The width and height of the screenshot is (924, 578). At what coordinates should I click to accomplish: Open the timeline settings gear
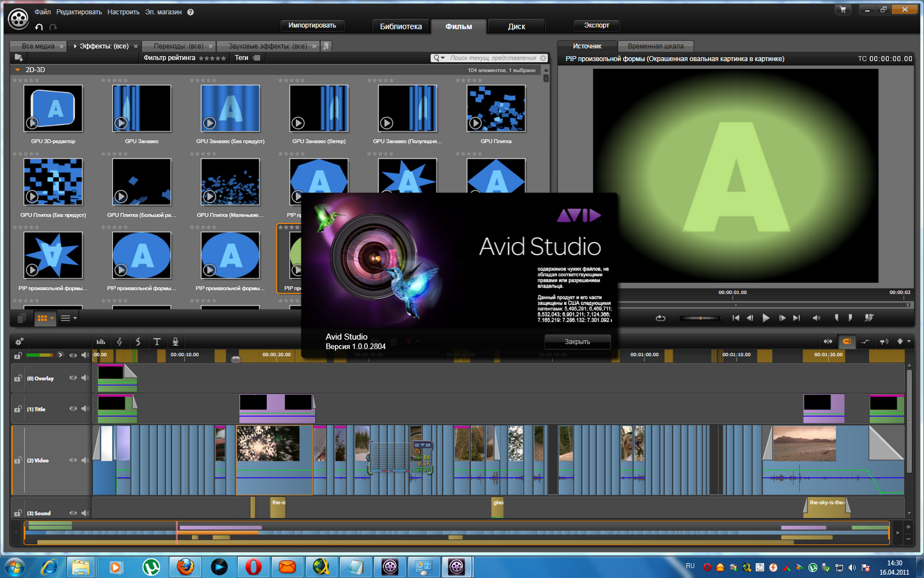click(x=19, y=342)
